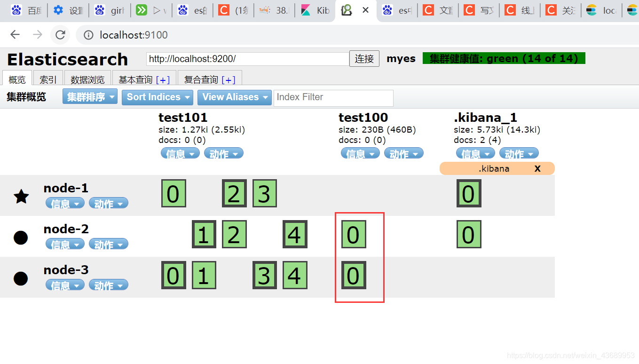The image size is (639, 364).
Task: Select test101 shard 0 on node-1
Action: coord(173,193)
